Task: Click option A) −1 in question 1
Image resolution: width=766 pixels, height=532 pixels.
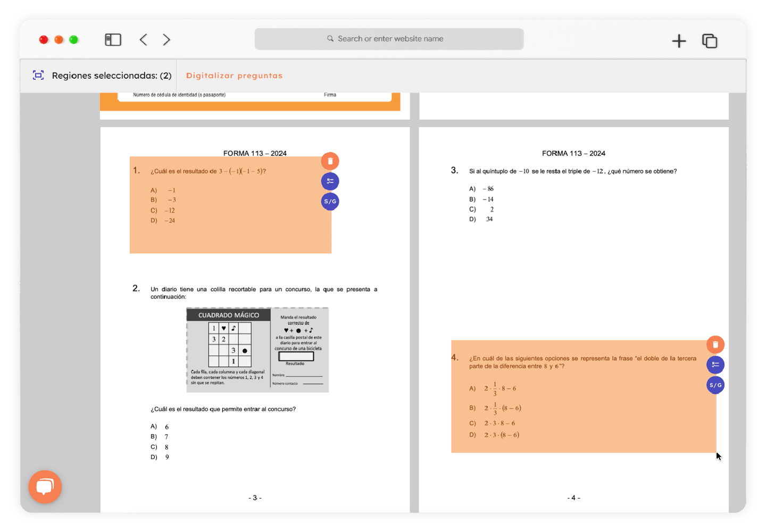Action: [163, 190]
